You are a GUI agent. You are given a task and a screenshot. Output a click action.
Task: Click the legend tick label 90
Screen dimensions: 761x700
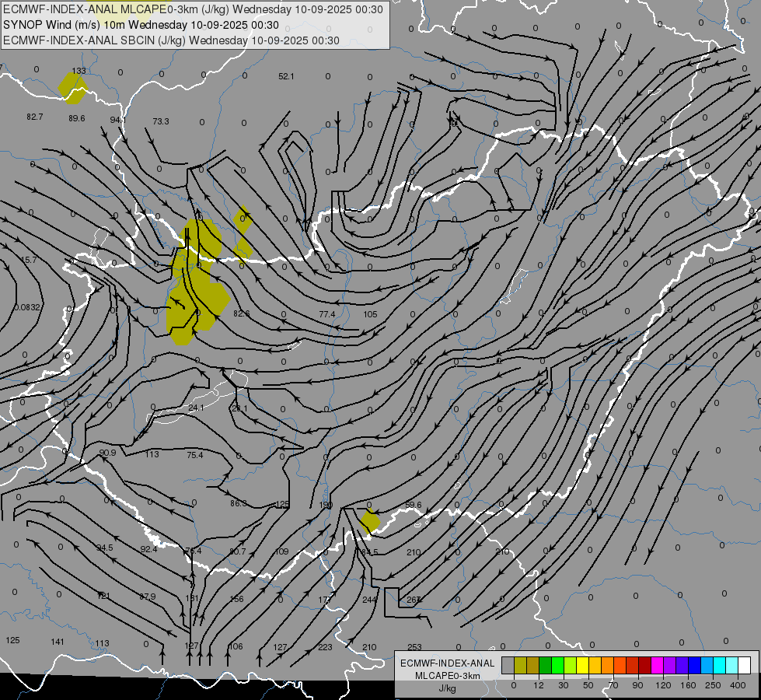pos(637,685)
